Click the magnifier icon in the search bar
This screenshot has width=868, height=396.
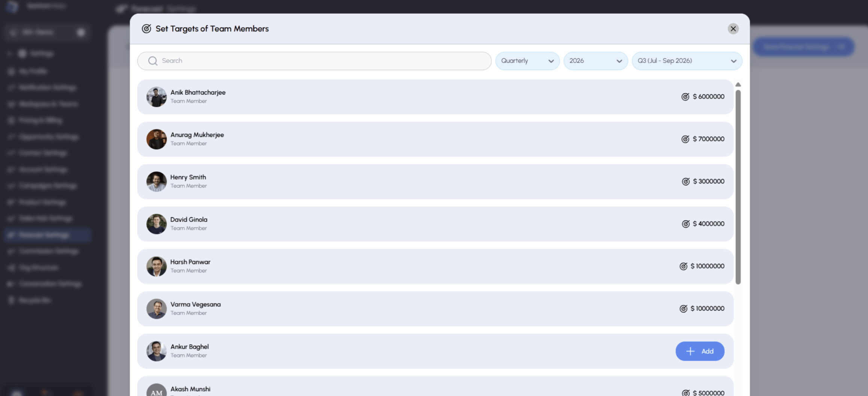click(x=153, y=61)
